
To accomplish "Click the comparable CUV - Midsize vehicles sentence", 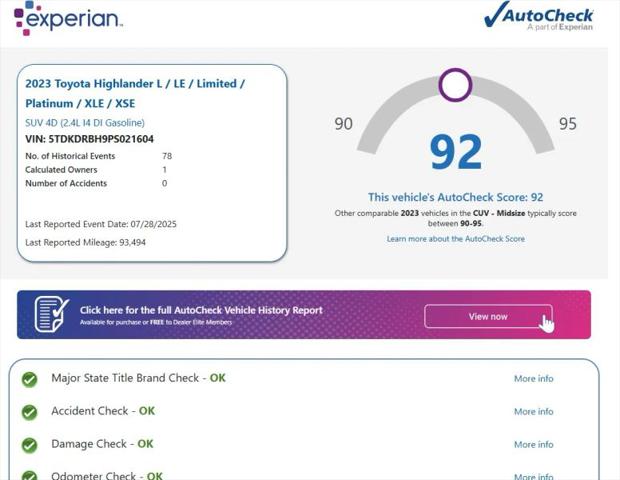I will (x=456, y=218).
